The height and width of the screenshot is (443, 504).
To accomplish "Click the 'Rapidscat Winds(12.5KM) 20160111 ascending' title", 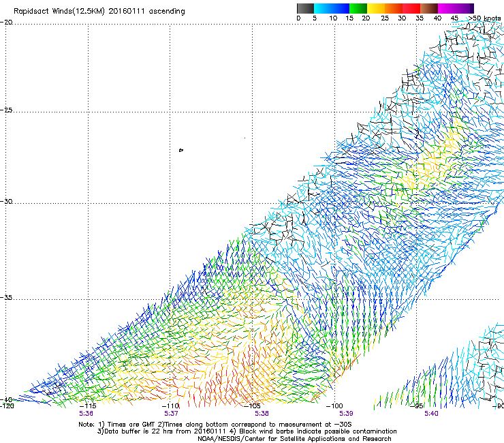I will (x=99, y=12).
